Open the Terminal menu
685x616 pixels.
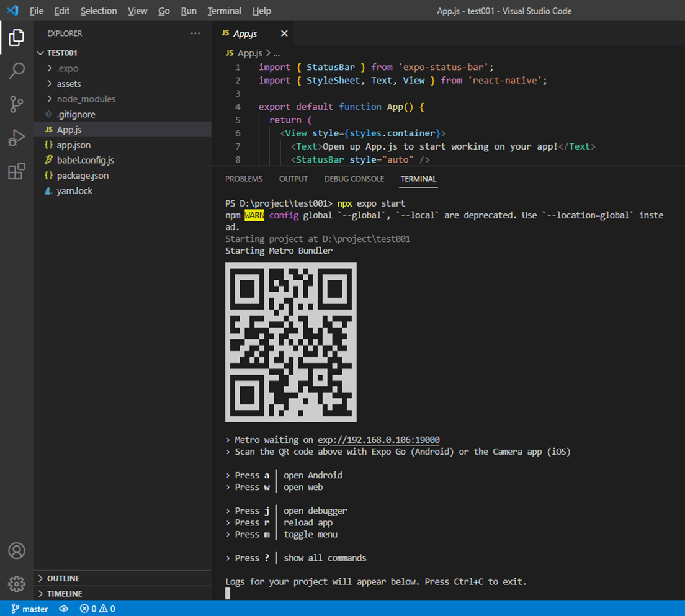coord(224,11)
